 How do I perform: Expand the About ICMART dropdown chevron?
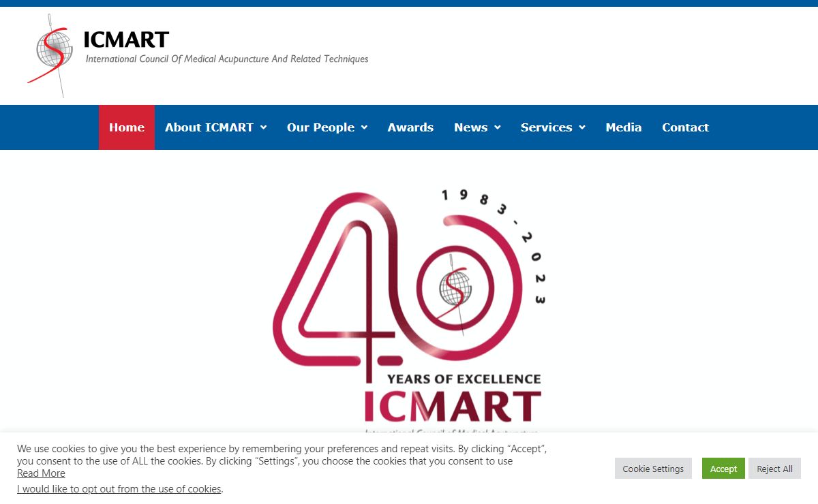263,128
